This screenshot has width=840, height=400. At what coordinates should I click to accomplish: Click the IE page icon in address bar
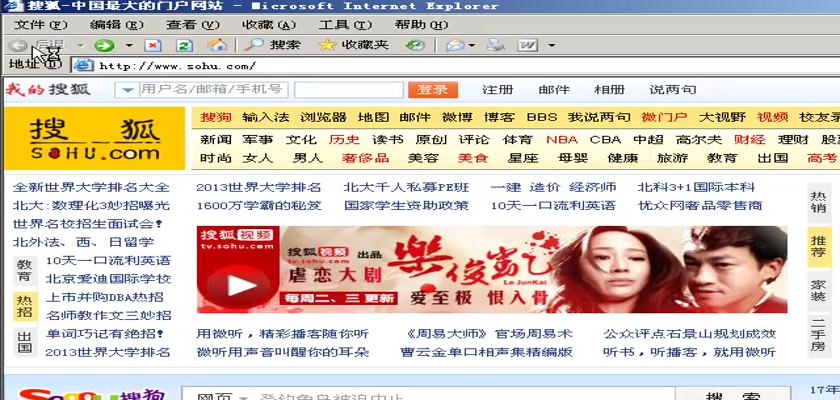click(x=84, y=65)
